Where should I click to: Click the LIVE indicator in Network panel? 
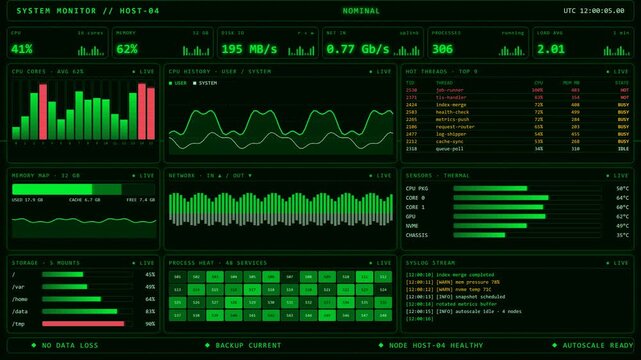pos(380,176)
